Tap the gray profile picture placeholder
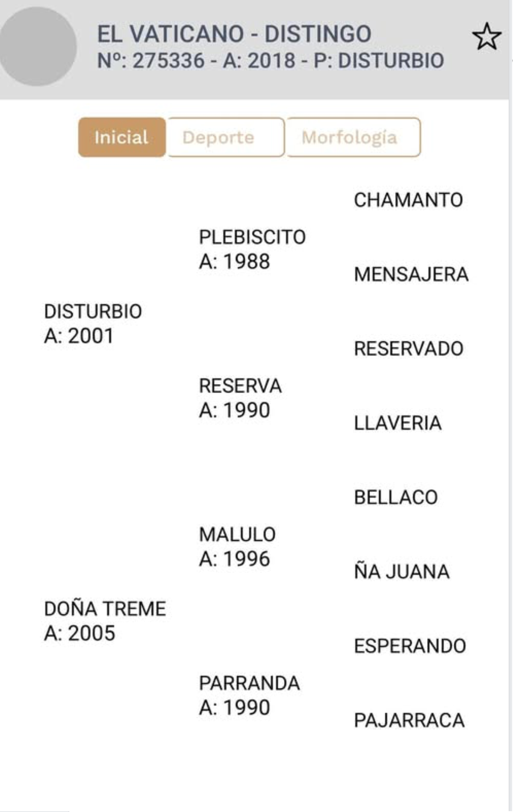The image size is (513, 812). pyautogui.click(x=38, y=47)
